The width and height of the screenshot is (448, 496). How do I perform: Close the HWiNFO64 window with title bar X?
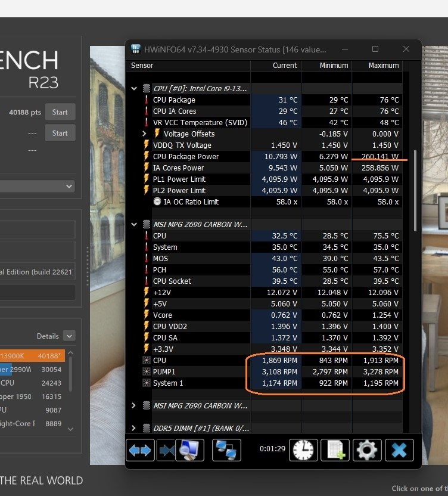pos(406,49)
